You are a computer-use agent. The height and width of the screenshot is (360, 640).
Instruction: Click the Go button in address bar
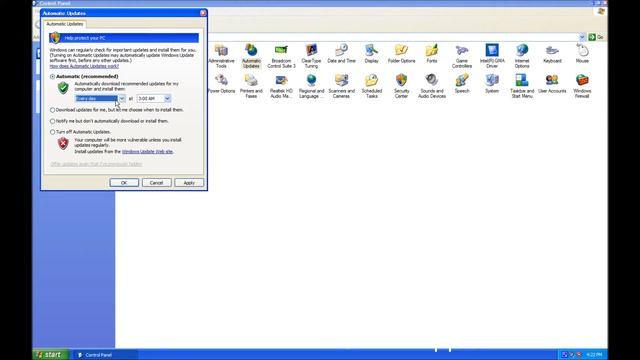pyautogui.click(x=596, y=37)
